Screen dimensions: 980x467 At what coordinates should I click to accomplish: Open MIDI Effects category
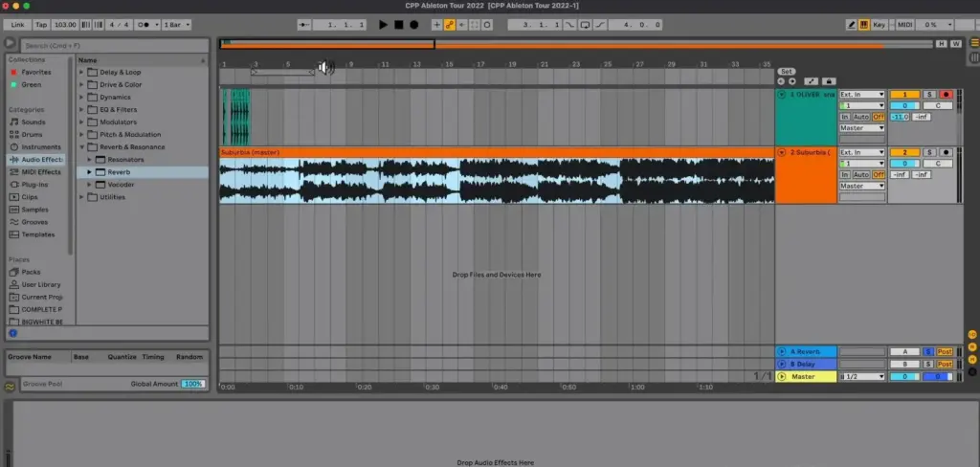click(41, 172)
